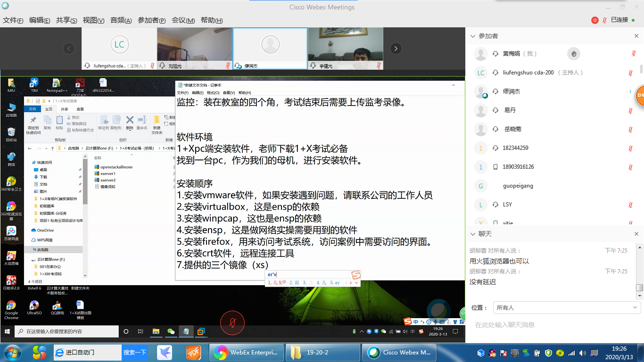
Task: Click the Explorer back navigation arrow
Action: pyautogui.click(x=30, y=148)
